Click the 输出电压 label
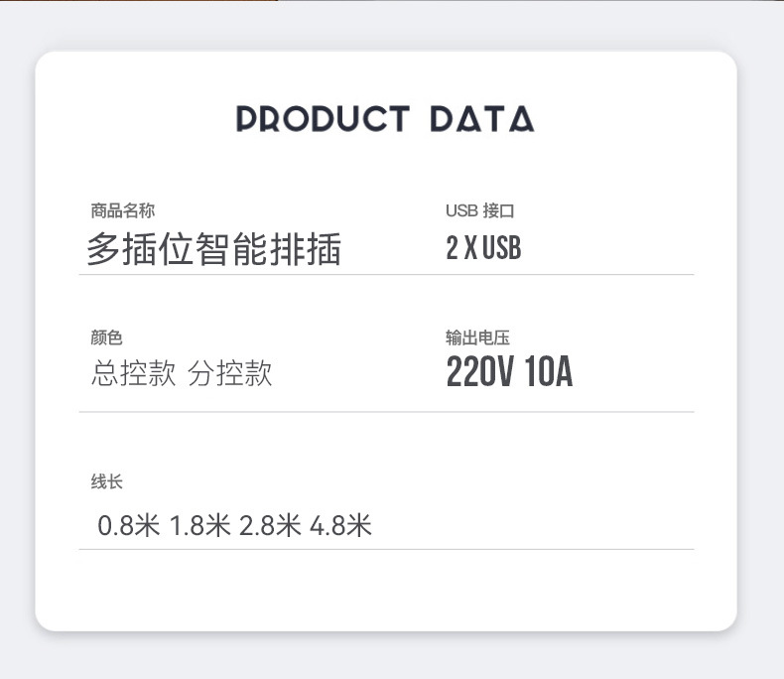 tap(477, 339)
